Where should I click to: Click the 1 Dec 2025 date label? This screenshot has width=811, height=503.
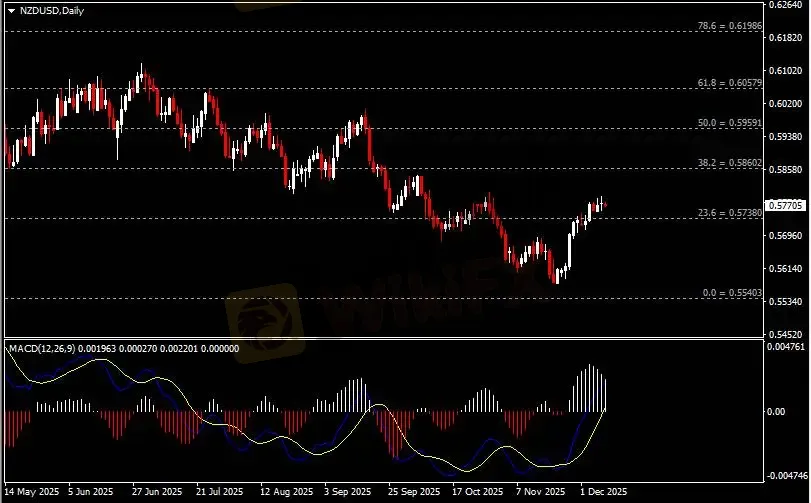point(604,491)
